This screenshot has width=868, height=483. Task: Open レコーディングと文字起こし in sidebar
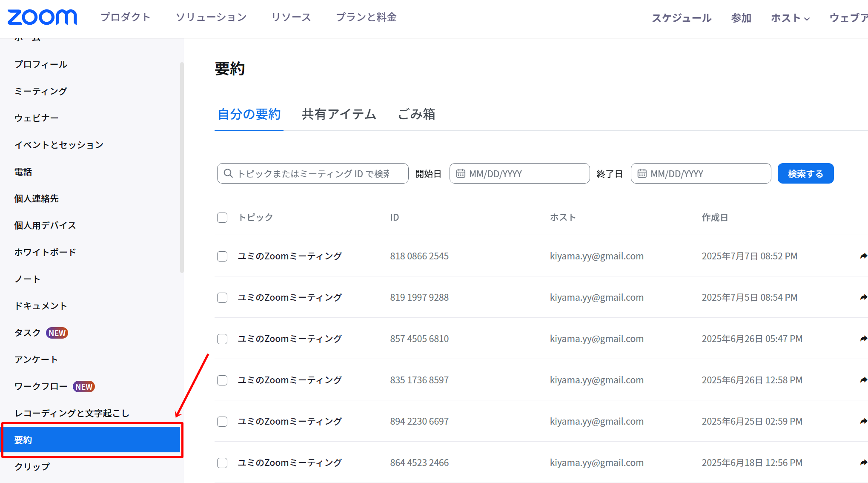click(72, 413)
